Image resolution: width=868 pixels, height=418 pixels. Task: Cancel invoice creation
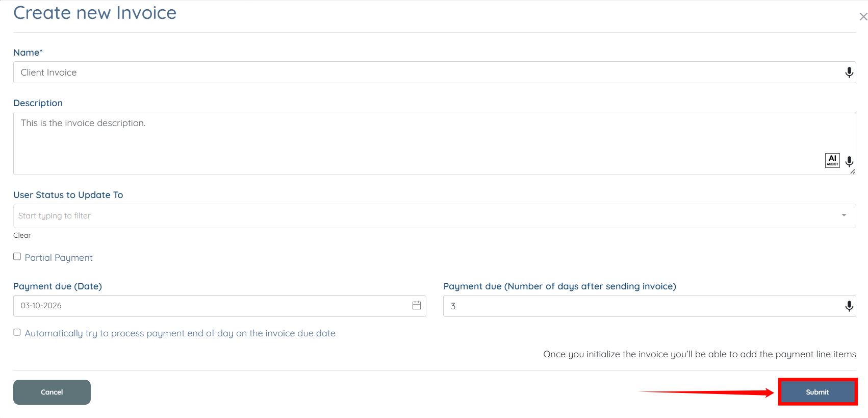[x=52, y=392]
